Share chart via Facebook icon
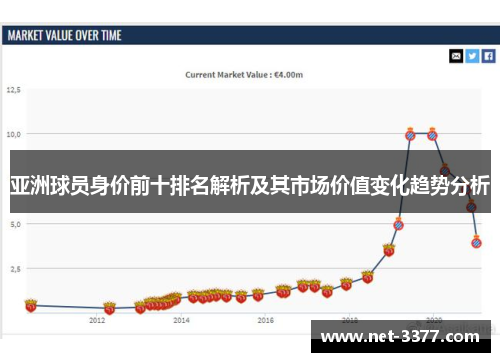The image size is (500, 362). (x=488, y=56)
